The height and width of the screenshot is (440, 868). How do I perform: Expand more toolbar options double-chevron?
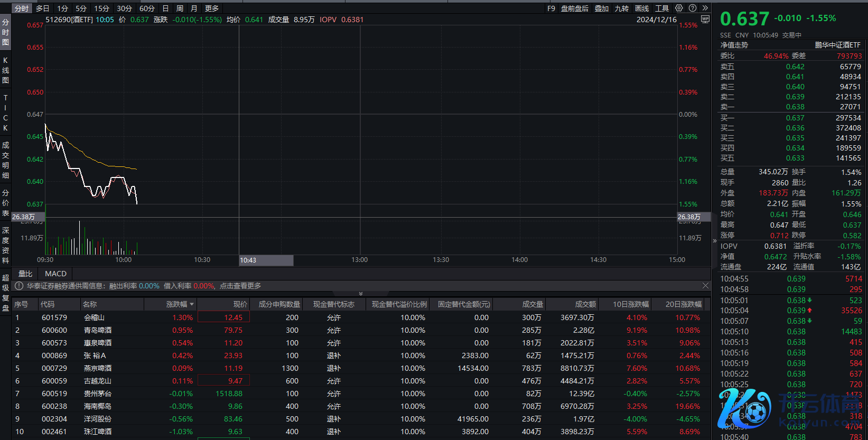coord(705,8)
